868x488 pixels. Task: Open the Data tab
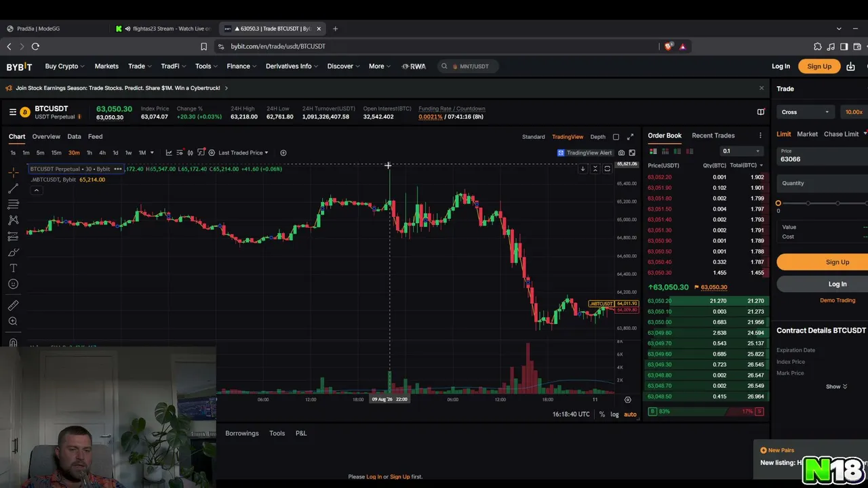tap(74, 137)
